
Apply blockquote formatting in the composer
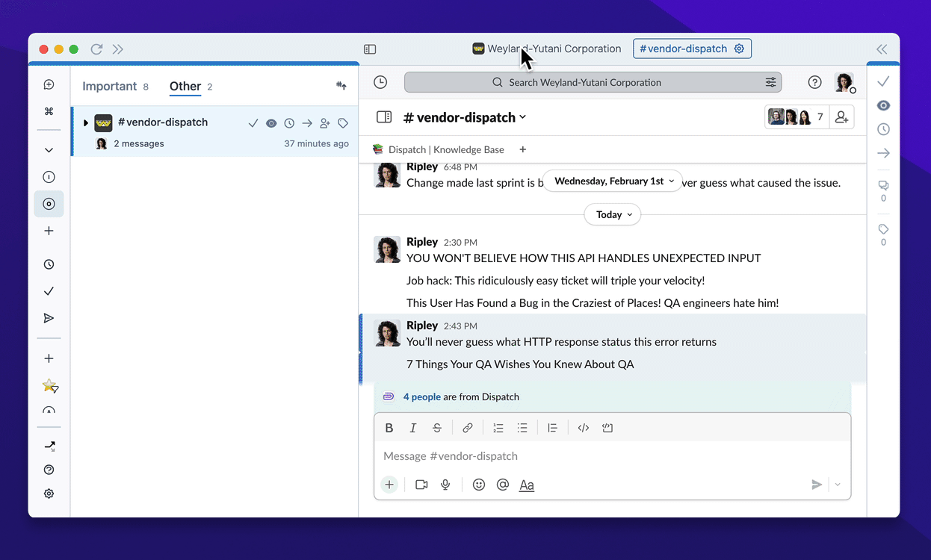coord(552,428)
